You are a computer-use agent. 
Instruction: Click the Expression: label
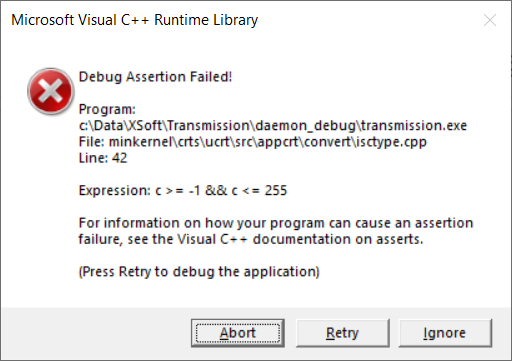coord(115,191)
